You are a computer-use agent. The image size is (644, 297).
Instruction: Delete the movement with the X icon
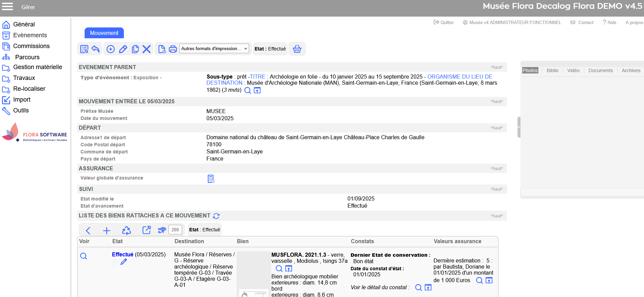tap(147, 49)
